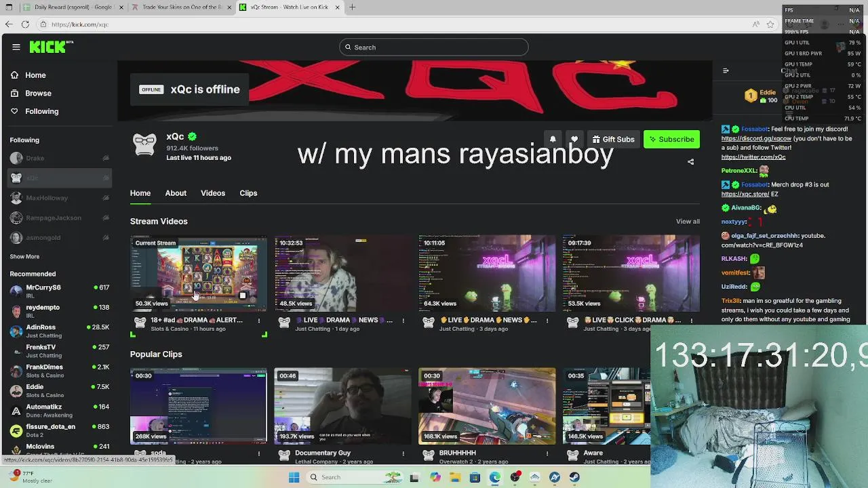The height and width of the screenshot is (488, 868).
Task: Open recommended channel FrankDimes
Action: pyautogui.click(x=59, y=371)
